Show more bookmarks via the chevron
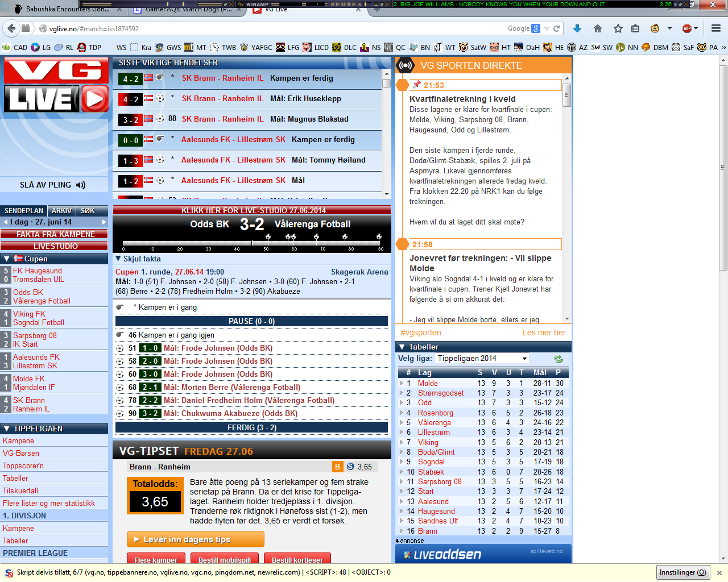The width and height of the screenshot is (728, 582). pyautogui.click(x=723, y=47)
